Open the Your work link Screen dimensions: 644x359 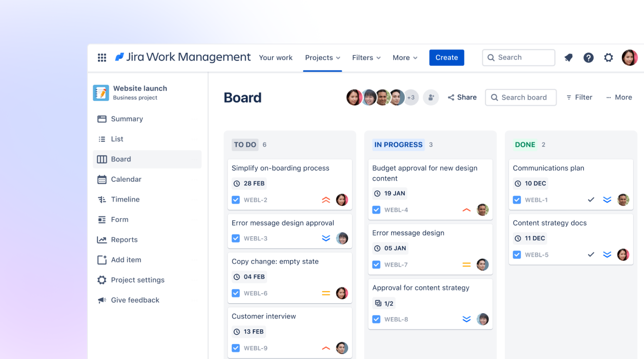tap(275, 58)
